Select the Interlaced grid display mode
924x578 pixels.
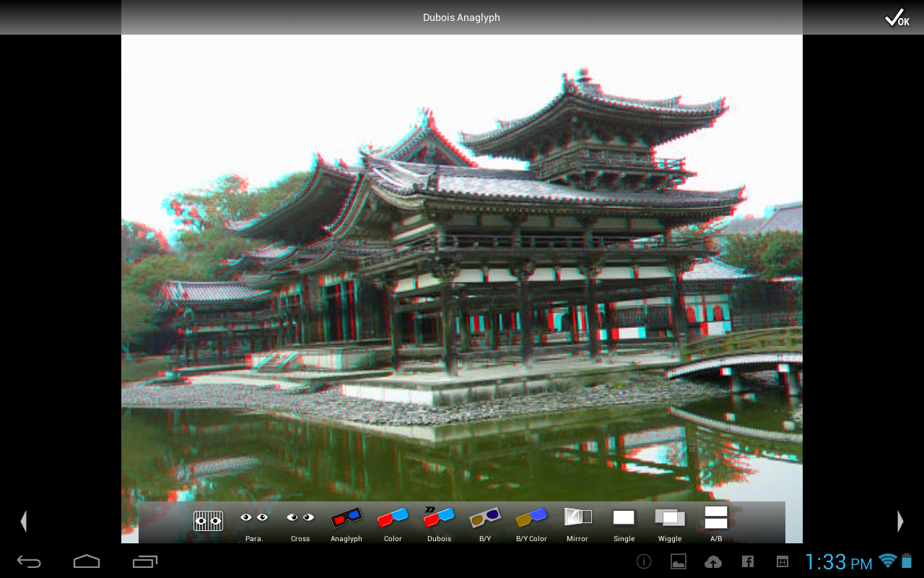(208, 522)
